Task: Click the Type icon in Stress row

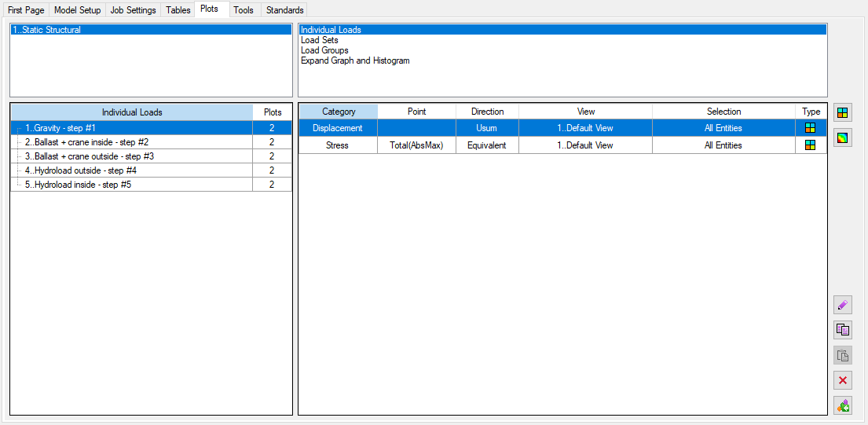Action: point(810,145)
